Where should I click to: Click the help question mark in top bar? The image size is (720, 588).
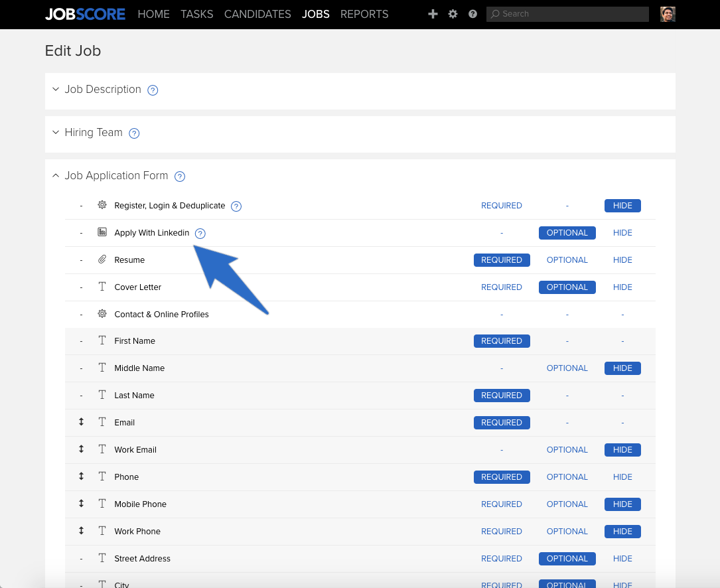(472, 14)
